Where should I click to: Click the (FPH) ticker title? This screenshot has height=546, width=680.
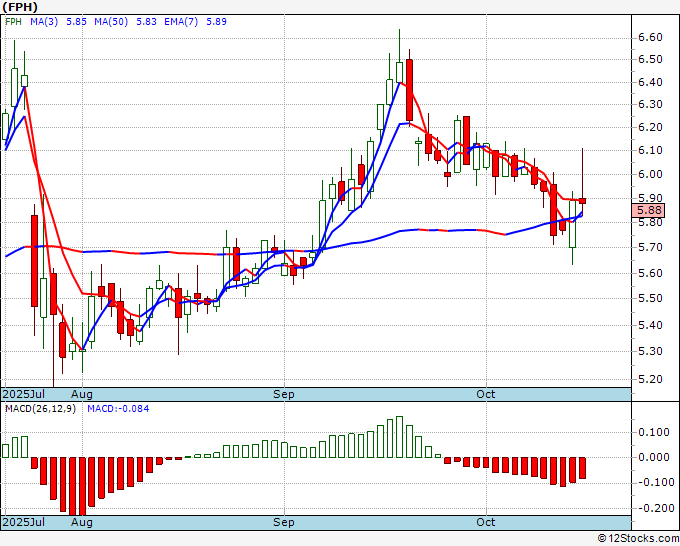(22, 6)
